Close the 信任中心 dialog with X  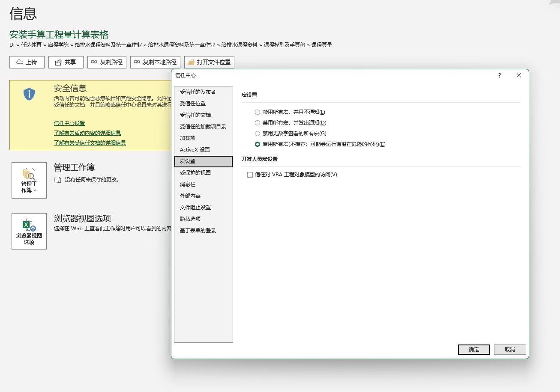(519, 75)
